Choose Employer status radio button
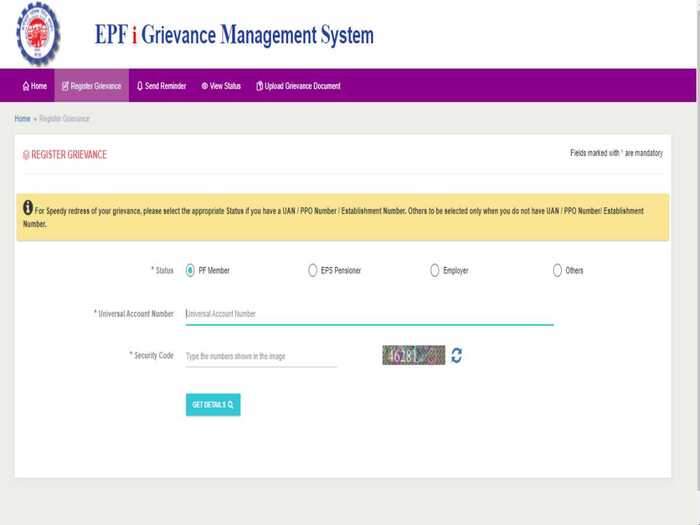This screenshot has width=700, height=525. tap(435, 271)
